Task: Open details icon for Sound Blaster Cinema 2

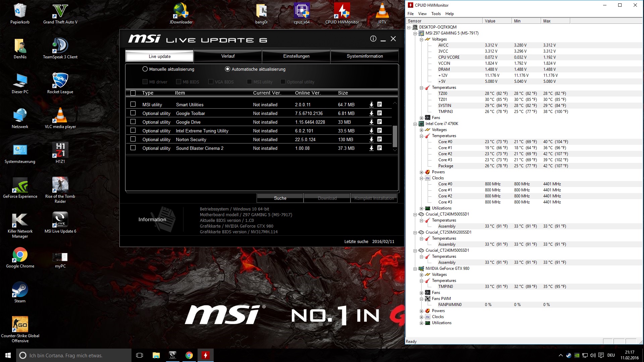Action: click(379, 148)
